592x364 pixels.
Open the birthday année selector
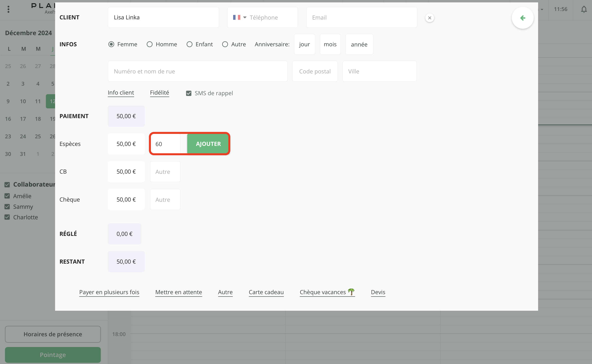coord(359,44)
